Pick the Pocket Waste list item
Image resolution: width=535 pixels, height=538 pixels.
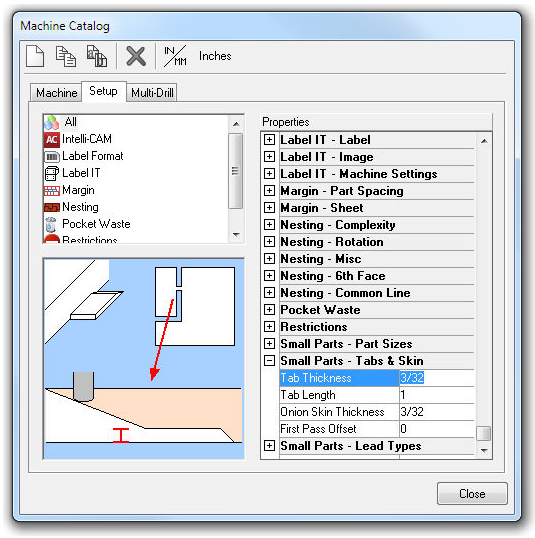click(96, 224)
